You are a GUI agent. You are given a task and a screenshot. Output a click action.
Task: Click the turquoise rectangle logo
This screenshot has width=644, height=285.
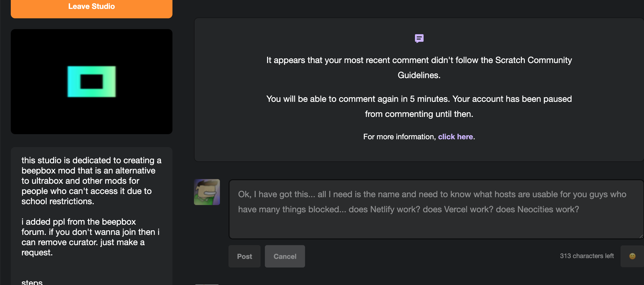pyautogui.click(x=92, y=81)
